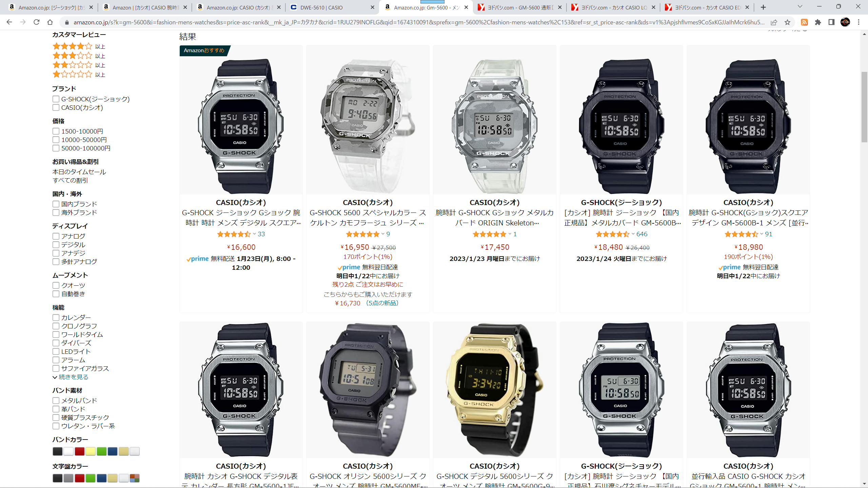Open a new browser tab
This screenshot has width=868, height=488.
[763, 7]
